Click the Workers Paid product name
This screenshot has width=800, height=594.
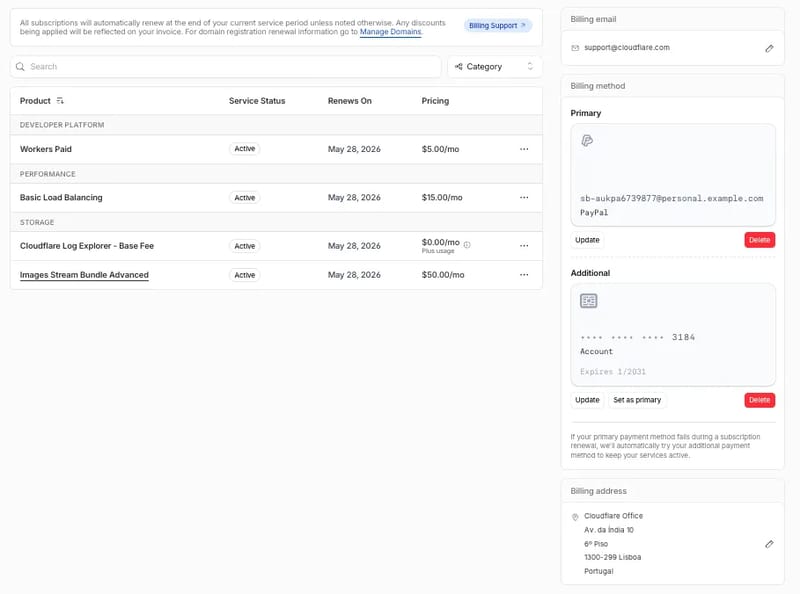pos(46,149)
